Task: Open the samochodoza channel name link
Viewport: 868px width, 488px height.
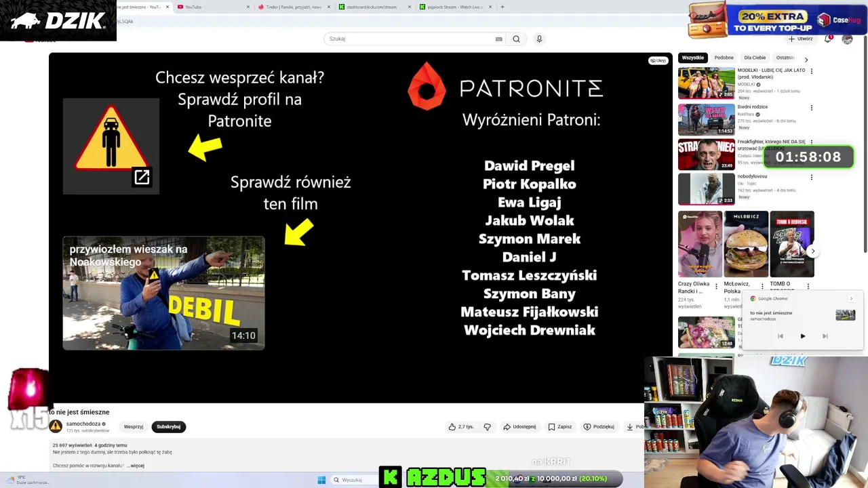Action: tap(83, 424)
